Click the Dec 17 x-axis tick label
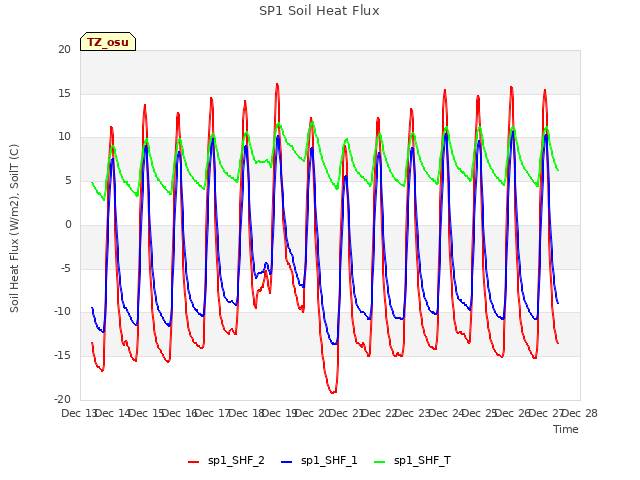640x480 pixels. [215, 413]
